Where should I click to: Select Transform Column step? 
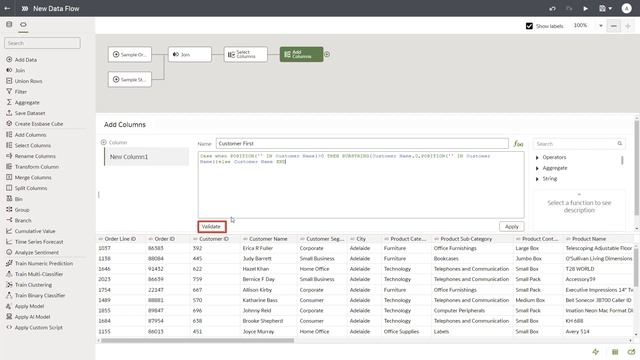tap(33, 167)
